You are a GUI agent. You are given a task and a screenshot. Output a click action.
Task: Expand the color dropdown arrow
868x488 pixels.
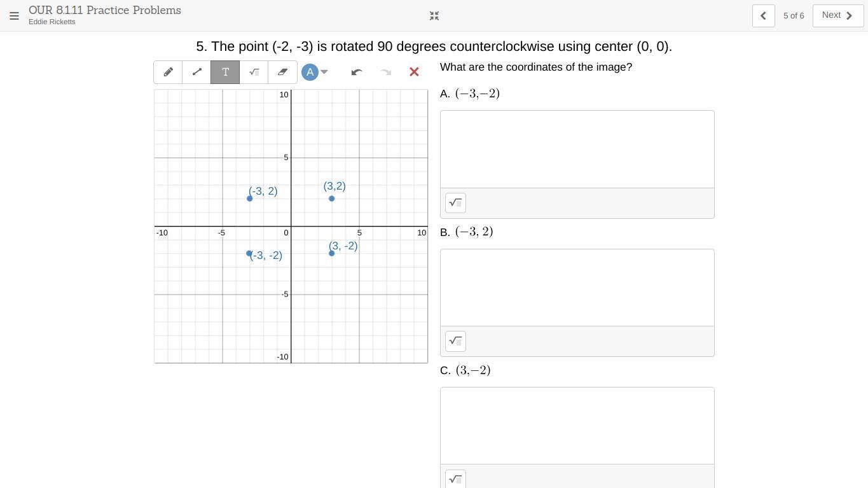(x=324, y=72)
